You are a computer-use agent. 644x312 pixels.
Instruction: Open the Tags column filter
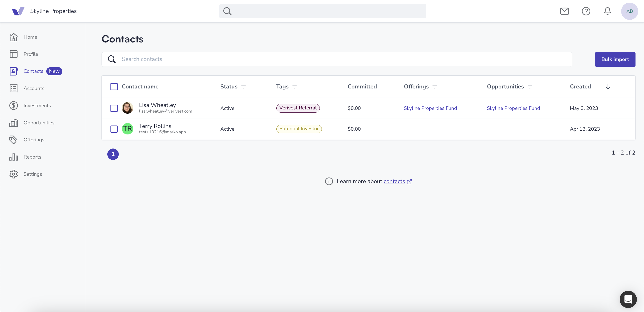point(294,87)
